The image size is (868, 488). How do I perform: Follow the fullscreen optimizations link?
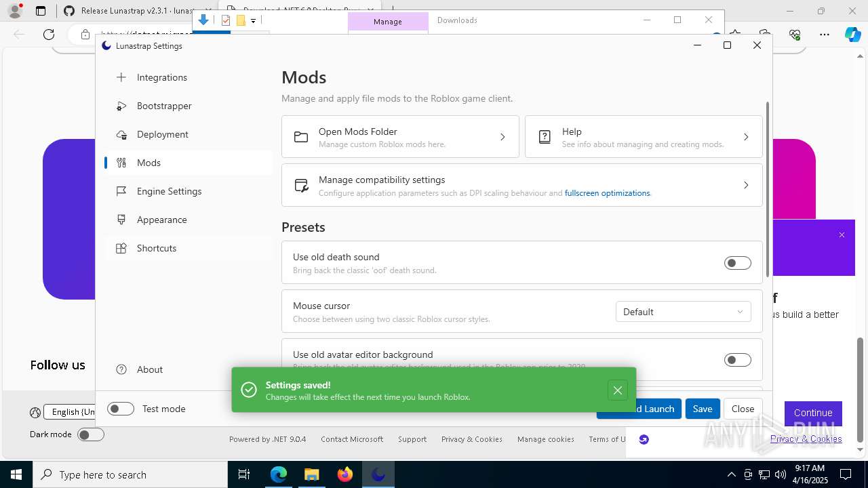point(607,193)
